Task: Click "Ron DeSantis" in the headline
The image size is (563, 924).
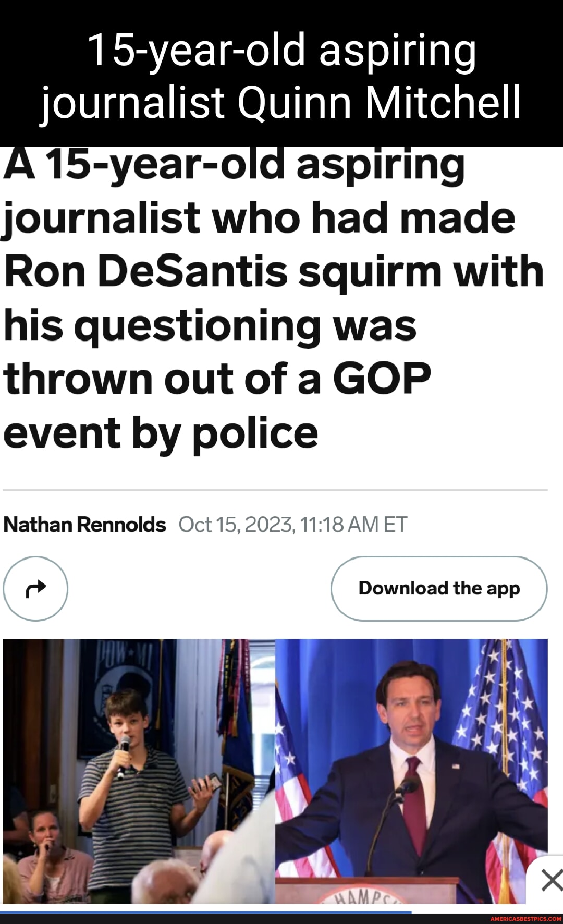Action: point(146,272)
